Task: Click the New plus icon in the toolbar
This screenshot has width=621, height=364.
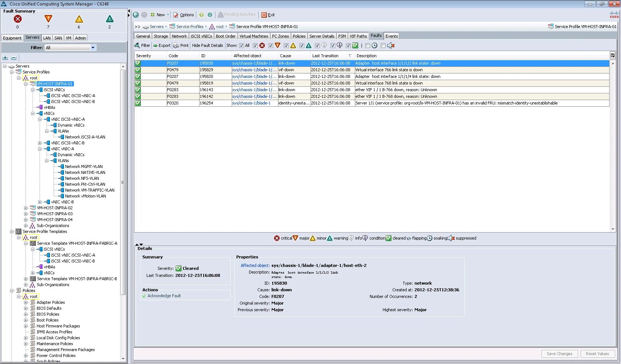Action: click(152, 15)
